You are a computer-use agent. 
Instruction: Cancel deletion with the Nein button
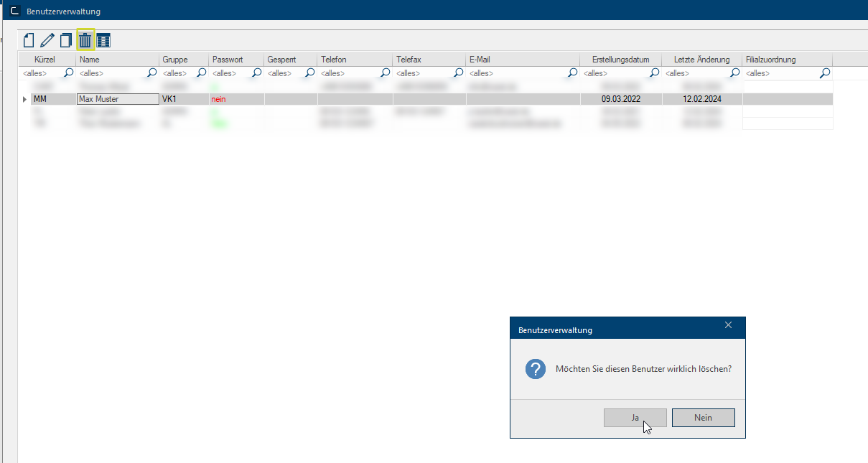(x=703, y=418)
